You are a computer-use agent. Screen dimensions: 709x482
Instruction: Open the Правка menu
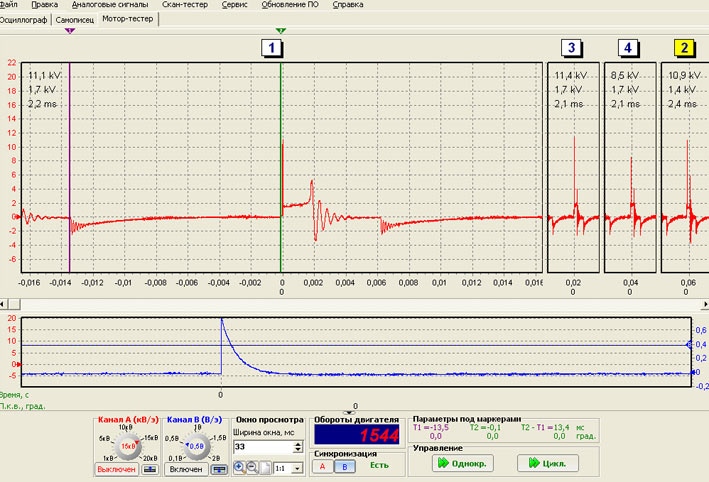coord(45,5)
